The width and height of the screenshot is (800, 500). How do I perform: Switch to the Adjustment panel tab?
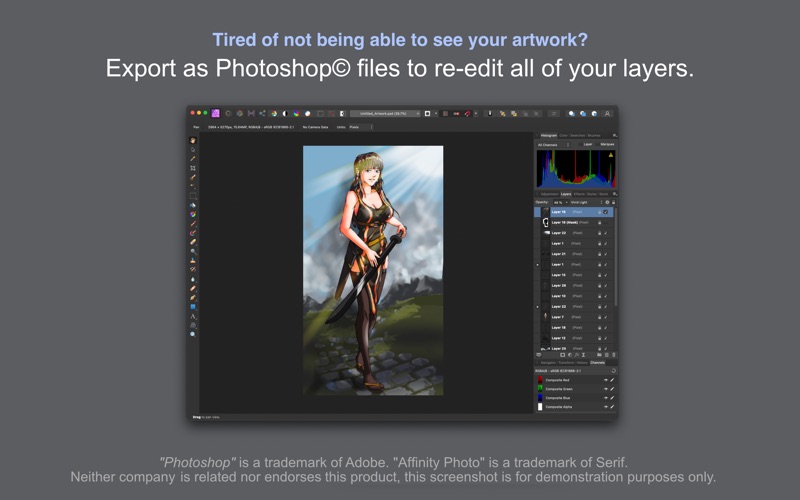(549, 194)
